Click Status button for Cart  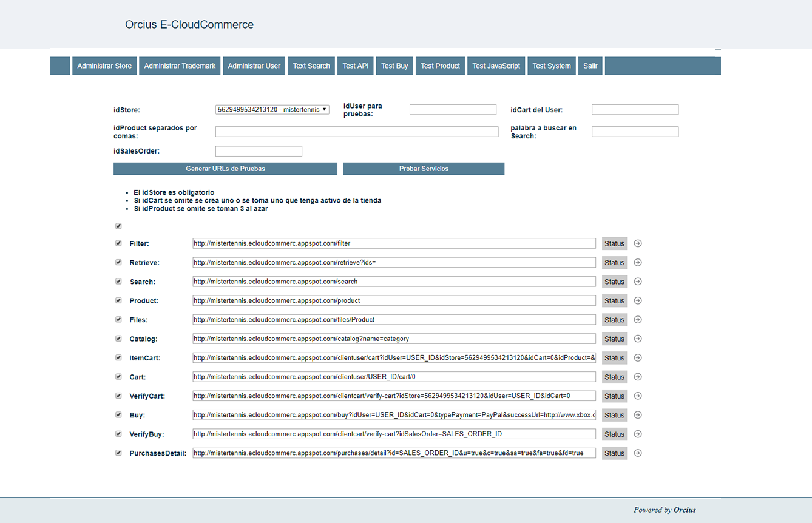(614, 377)
